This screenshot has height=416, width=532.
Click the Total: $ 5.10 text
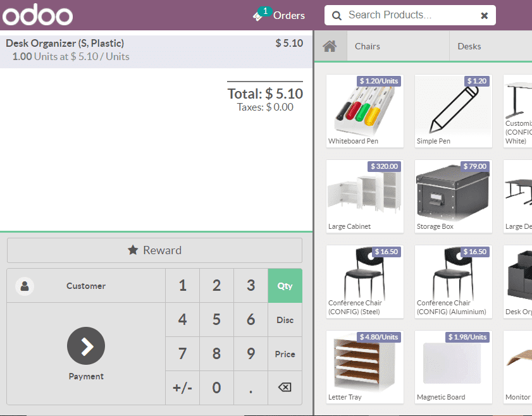pos(265,94)
